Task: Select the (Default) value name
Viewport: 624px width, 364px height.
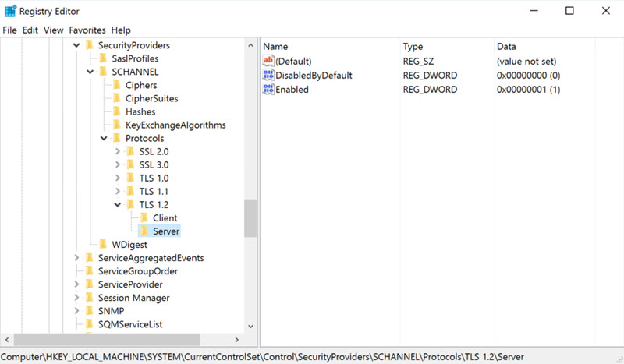Action: coord(293,61)
